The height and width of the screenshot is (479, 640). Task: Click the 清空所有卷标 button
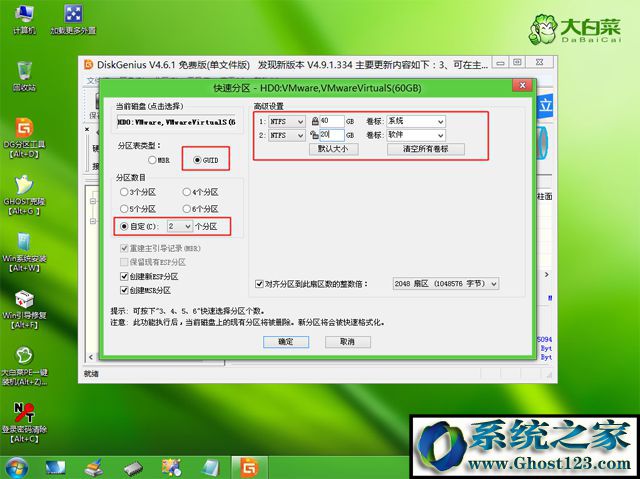tap(426, 149)
